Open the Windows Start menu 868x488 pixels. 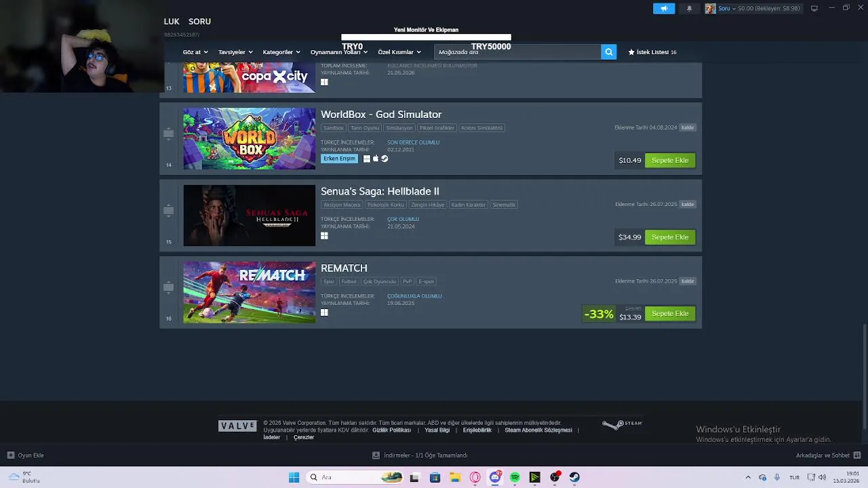coord(294,477)
